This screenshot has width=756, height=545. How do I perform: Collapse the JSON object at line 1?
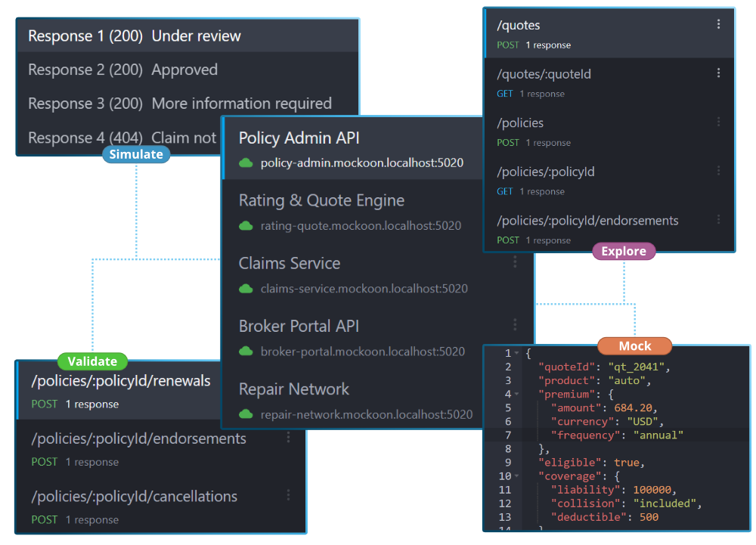517,353
